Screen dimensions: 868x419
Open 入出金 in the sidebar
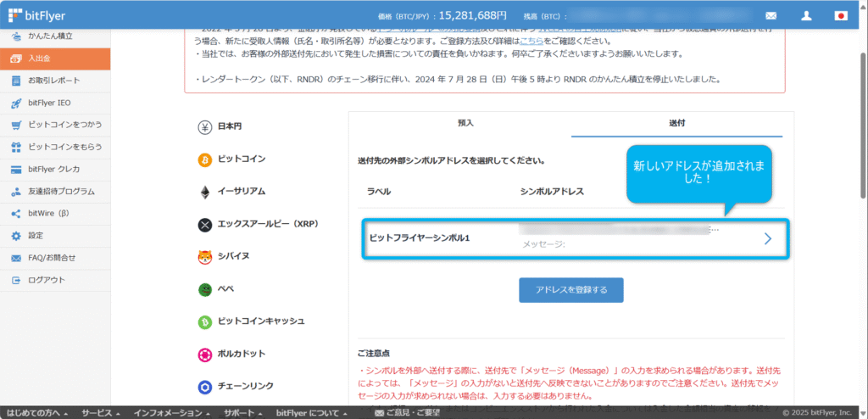[x=55, y=59]
